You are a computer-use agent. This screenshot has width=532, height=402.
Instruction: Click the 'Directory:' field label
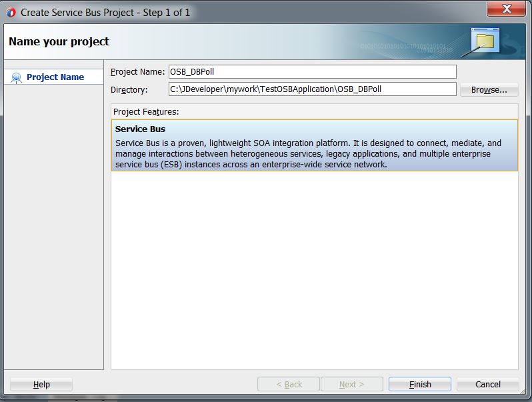coord(129,90)
